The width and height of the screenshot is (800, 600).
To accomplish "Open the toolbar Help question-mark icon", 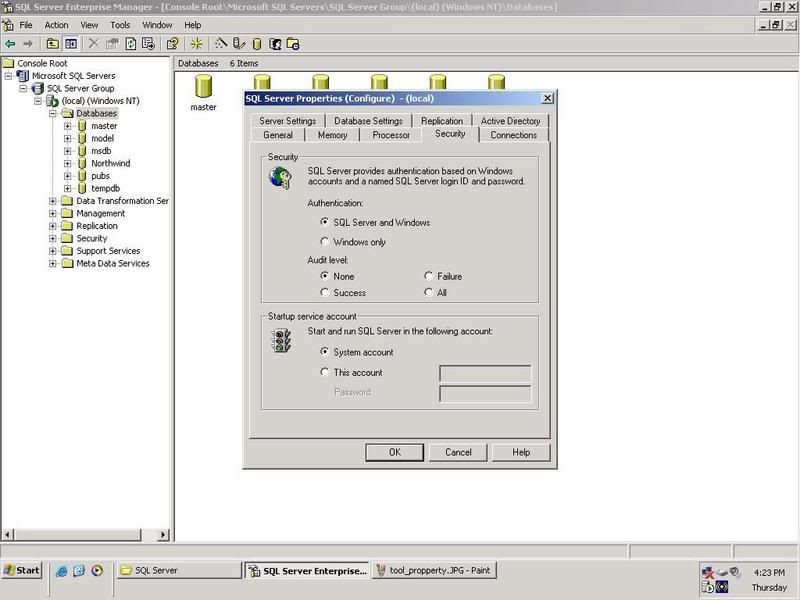I will pos(172,44).
